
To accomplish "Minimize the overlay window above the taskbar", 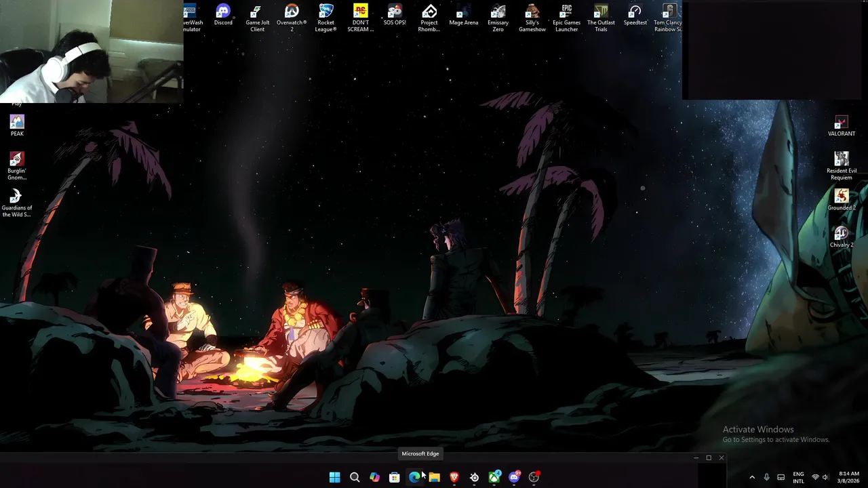I will click(x=696, y=458).
